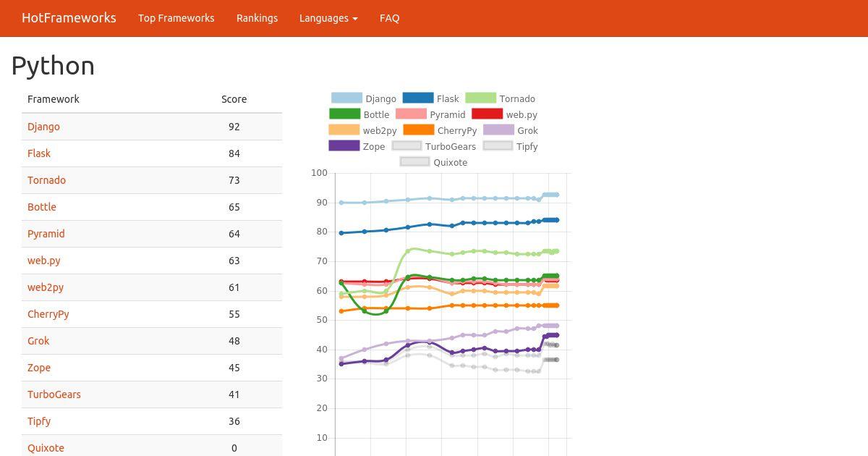Click the Python page heading
868x456 pixels.
tap(53, 66)
